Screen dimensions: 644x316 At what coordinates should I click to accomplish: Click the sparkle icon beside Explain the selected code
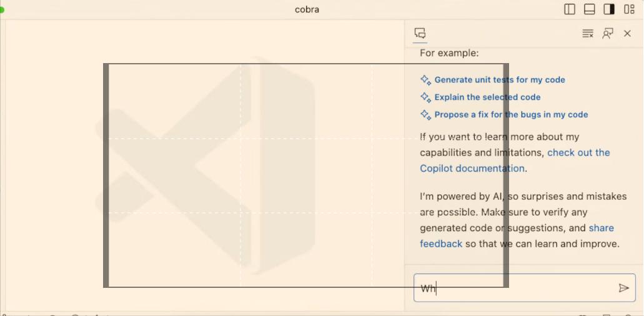pyautogui.click(x=425, y=97)
